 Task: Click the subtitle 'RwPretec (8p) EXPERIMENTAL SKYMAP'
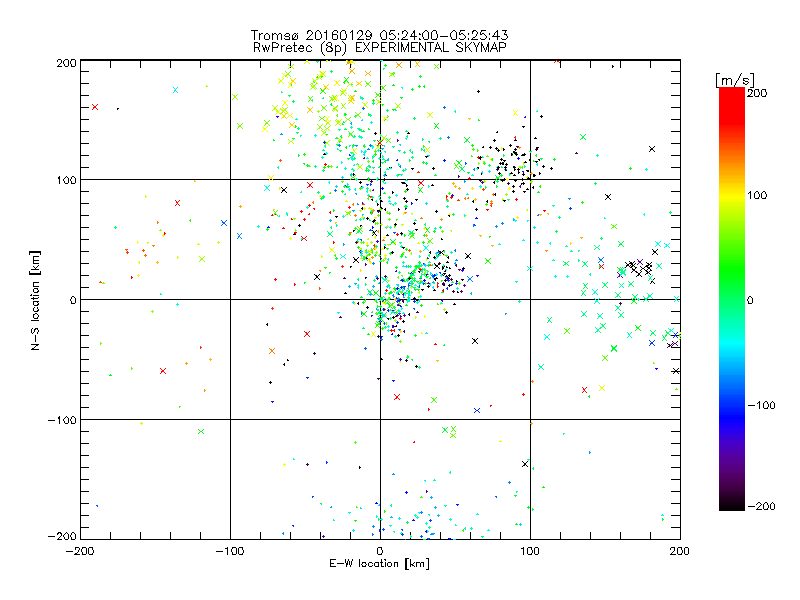tap(380, 48)
